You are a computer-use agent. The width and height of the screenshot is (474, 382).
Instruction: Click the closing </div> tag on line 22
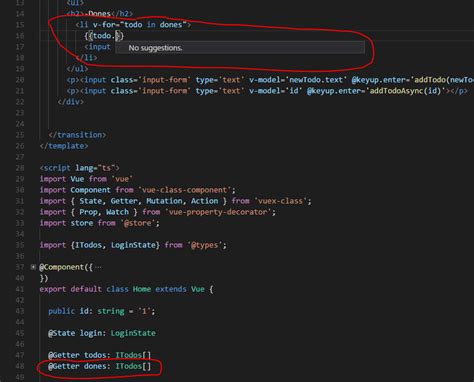(71, 102)
